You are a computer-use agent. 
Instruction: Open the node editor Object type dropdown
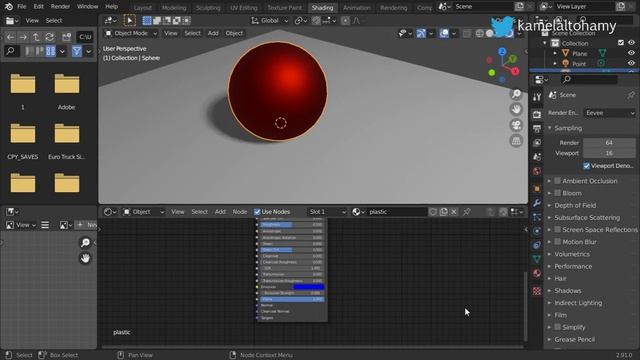144,212
